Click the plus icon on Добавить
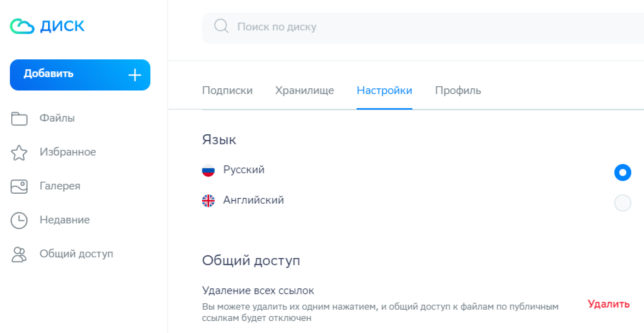This screenshot has width=644, height=333. (135, 75)
